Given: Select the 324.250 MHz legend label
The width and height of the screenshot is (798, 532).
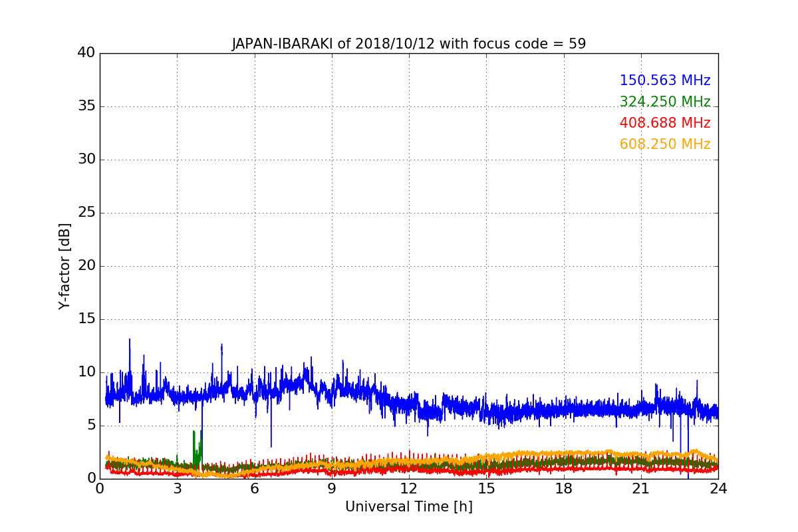Looking at the screenshot, I should 665,102.
